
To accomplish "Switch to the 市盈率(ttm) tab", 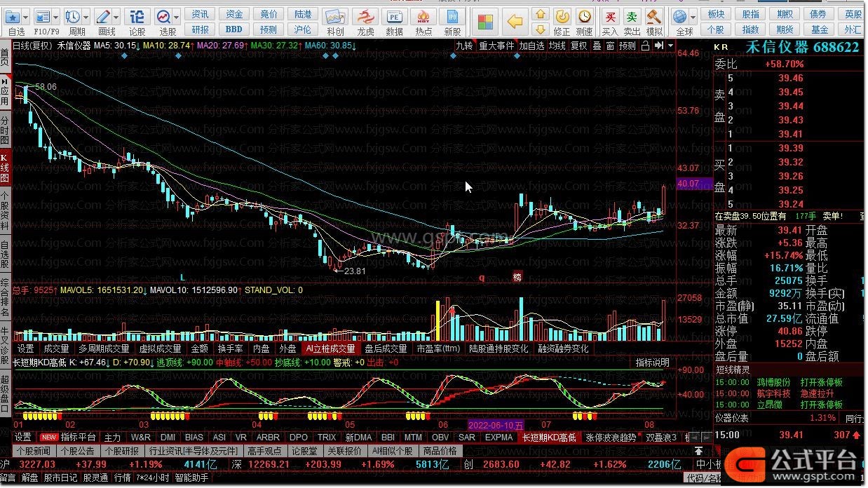I will [x=438, y=348].
